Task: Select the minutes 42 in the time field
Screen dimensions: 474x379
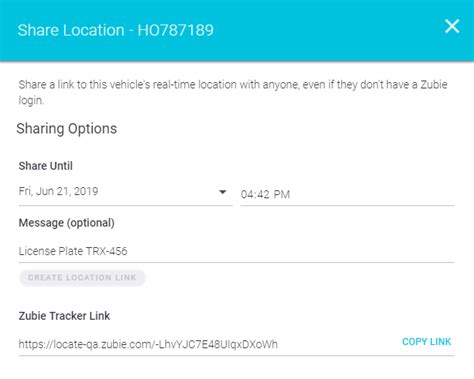Action: (x=263, y=194)
